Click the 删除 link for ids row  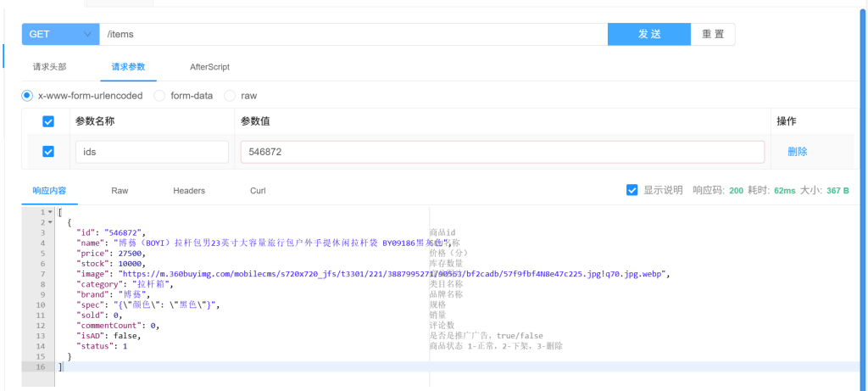pyautogui.click(x=797, y=152)
